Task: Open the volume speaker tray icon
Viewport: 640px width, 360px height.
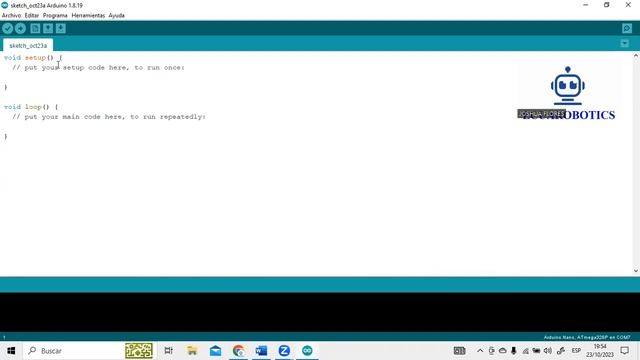Action: pyautogui.click(x=548, y=351)
